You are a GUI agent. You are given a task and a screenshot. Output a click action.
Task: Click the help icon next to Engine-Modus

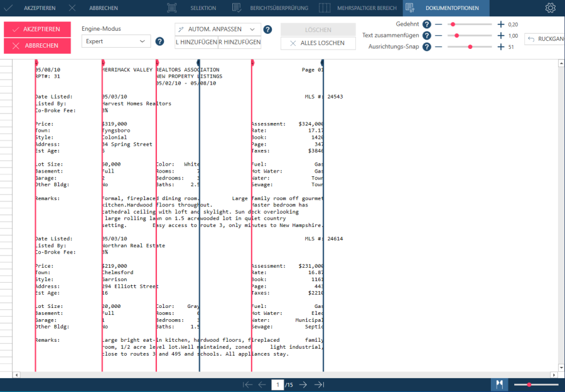pos(159,41)
